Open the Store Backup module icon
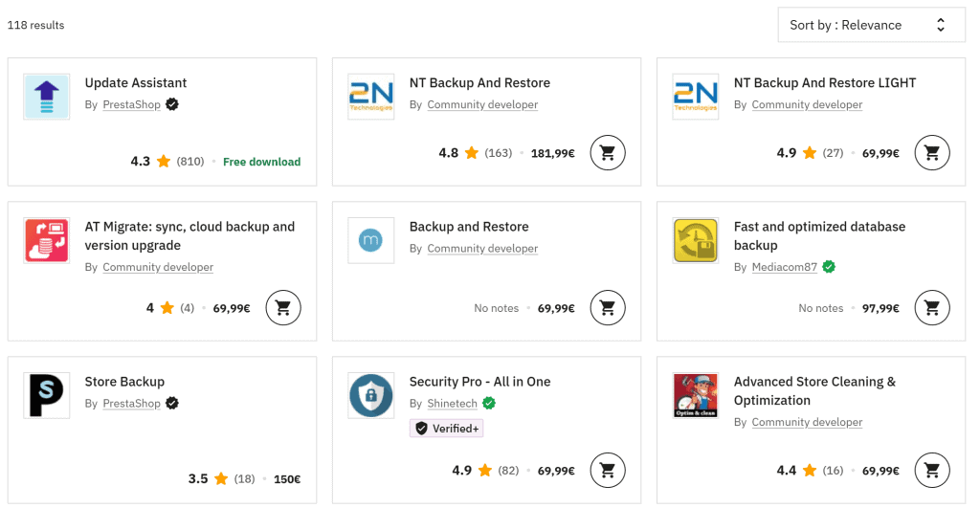 pyautogui.click(x=46, y=395)
